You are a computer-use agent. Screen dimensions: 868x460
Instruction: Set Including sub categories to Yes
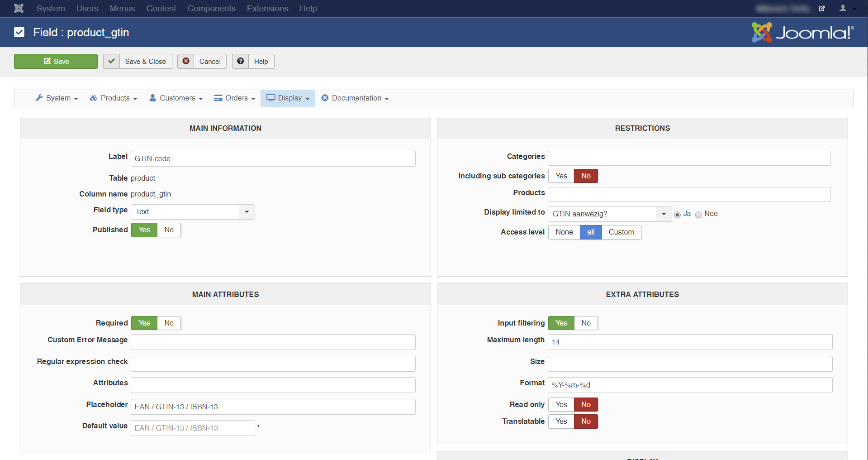(x=561, y=176)
